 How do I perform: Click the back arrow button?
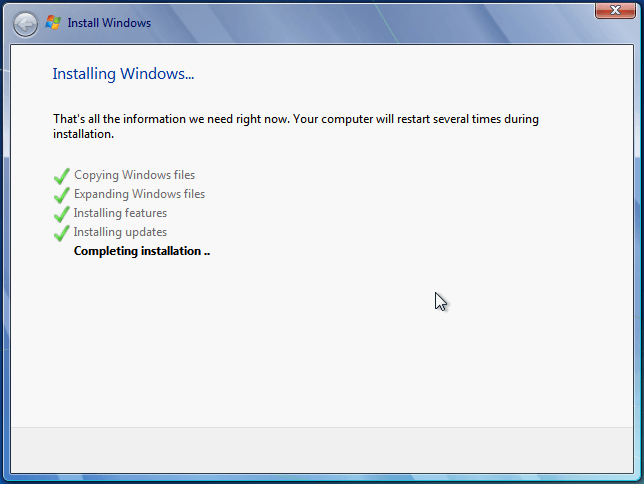click(x=25, y=24)
